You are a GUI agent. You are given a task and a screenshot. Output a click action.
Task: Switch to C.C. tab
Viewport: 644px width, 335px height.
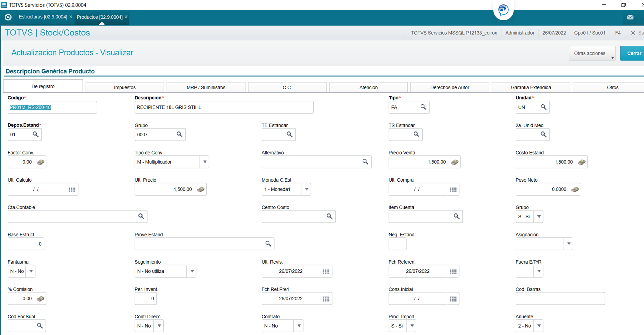[x=287, y=87]
